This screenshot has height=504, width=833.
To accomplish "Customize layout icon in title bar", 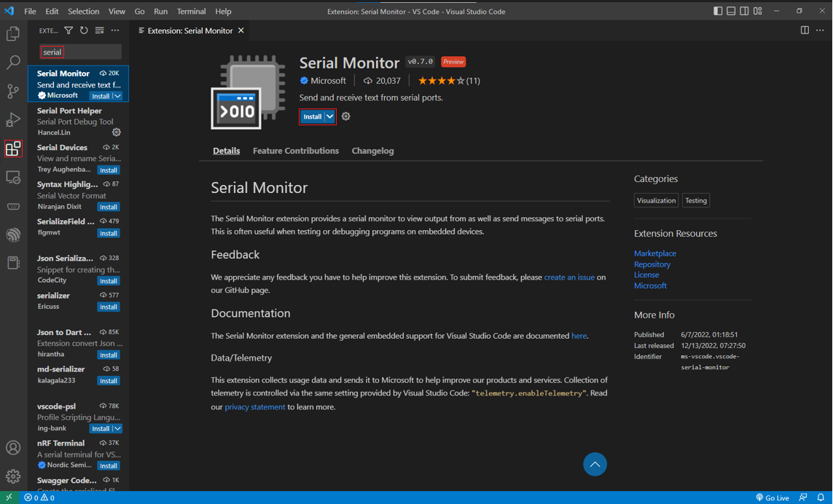I will click(757, 11).
